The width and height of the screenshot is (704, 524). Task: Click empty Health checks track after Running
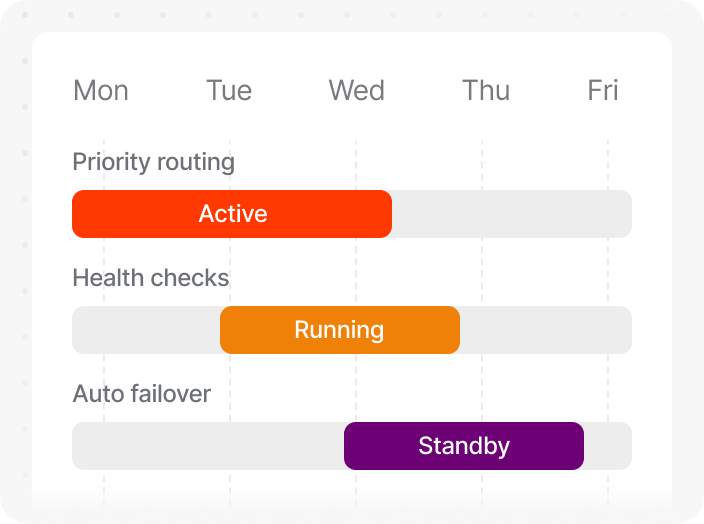click(x=545, y=330)
